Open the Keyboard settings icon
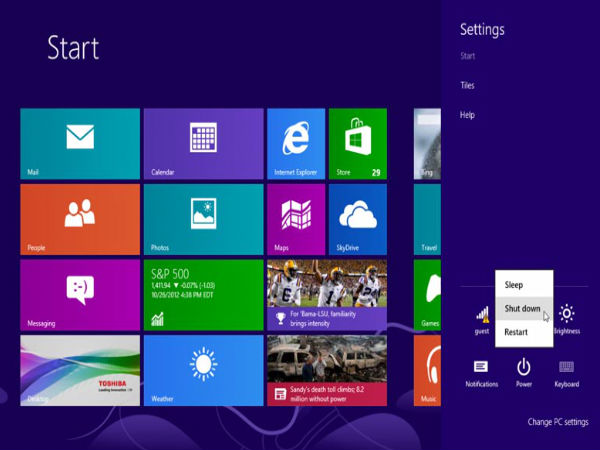Image resolution: width=600 pixels, height=450 pixels. pos(566,372)
